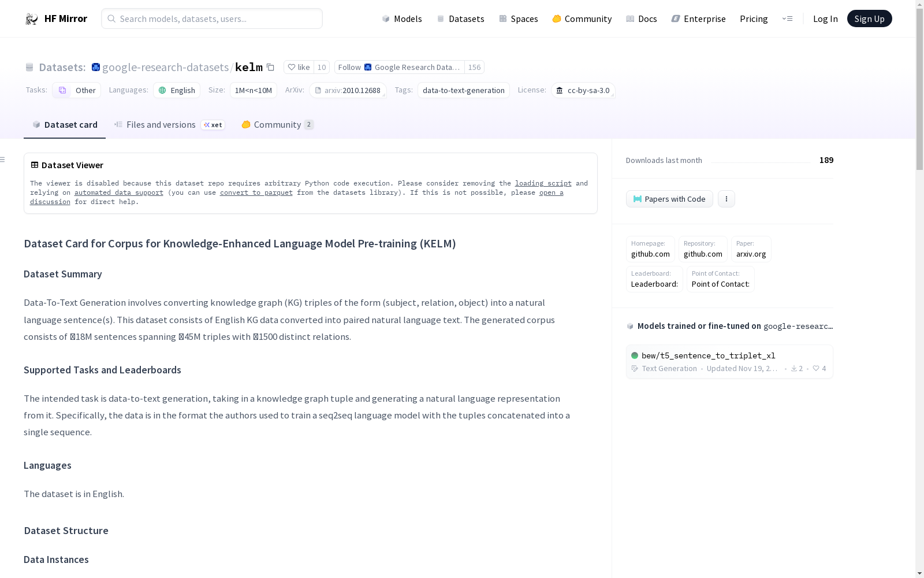Open the Repository github.com link
The image size is (924, 578).
[703, 249]
